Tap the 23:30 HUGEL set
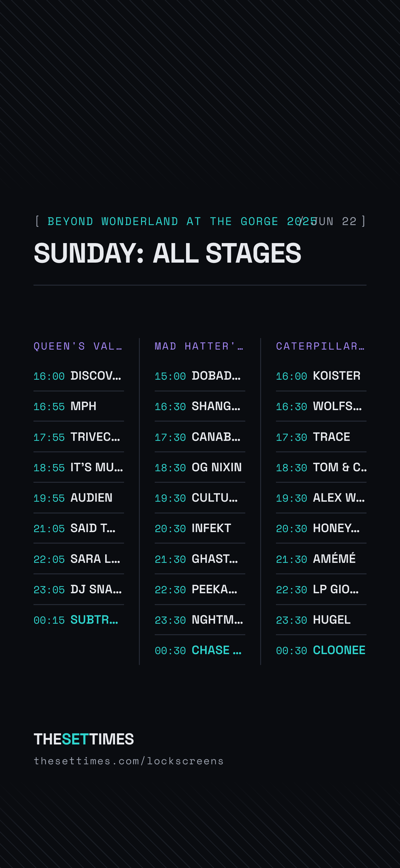 point(321,620)
